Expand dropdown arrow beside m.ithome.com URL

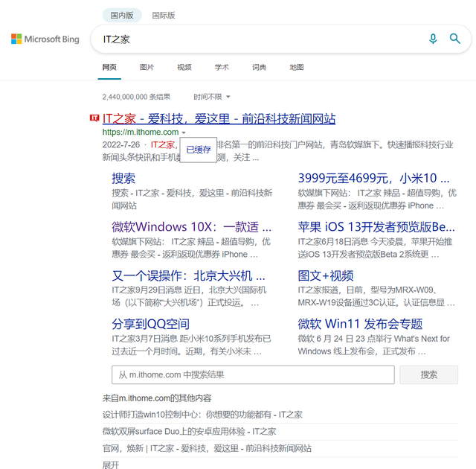pyautogui.click(x=184, y=133)
